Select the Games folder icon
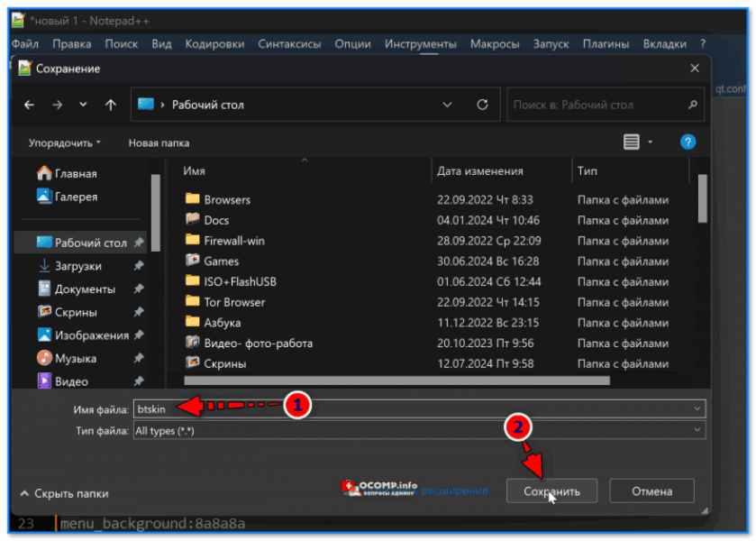The height and width of the screenshot is (541, 756). click(x=192, y=261)
